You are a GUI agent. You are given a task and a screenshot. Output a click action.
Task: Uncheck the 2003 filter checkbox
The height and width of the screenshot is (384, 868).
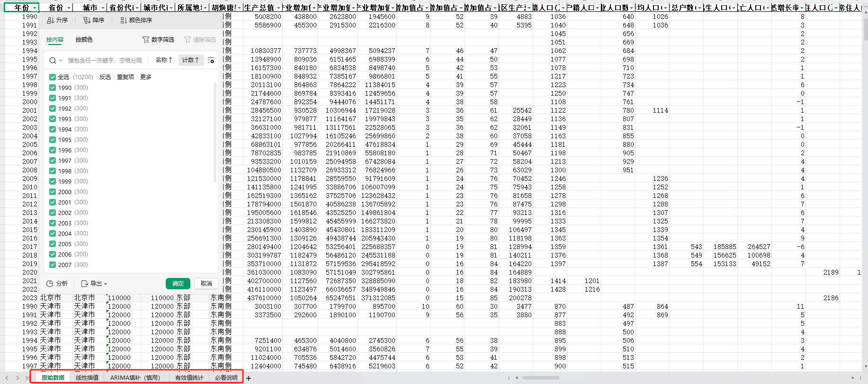pyautogui.click(x=53, y=223)
